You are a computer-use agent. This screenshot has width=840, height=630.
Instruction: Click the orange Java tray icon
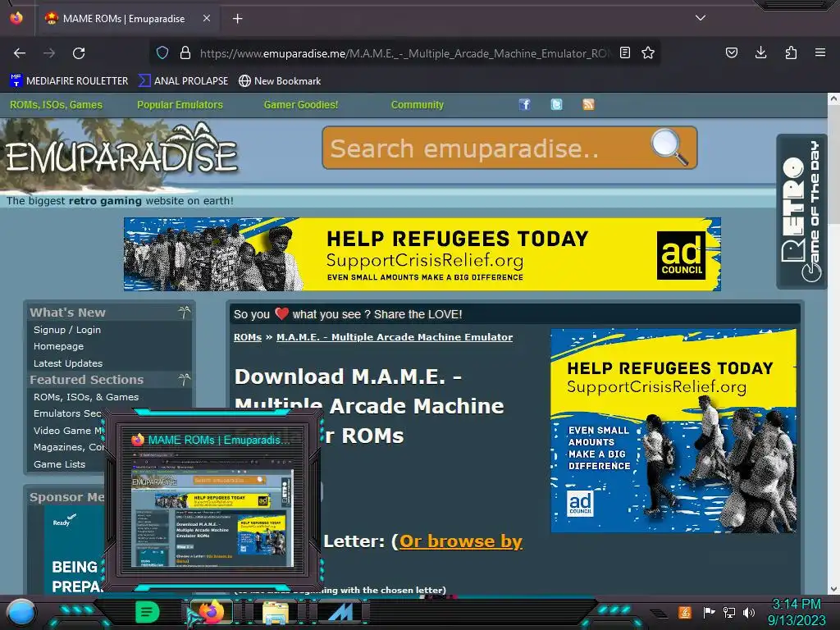coord(685,612)
